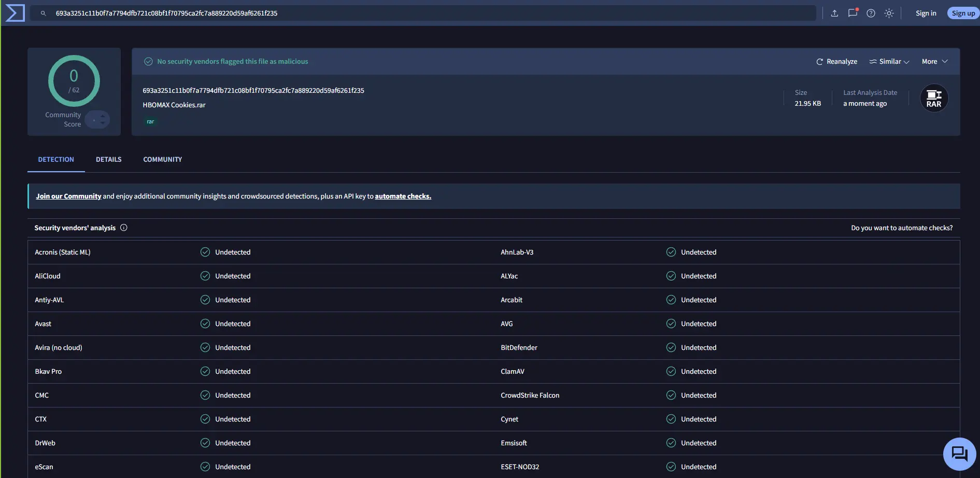
Task: Click Undetected check icon for DrWeb
Action: pyautogui.click(x=205, y=443)
